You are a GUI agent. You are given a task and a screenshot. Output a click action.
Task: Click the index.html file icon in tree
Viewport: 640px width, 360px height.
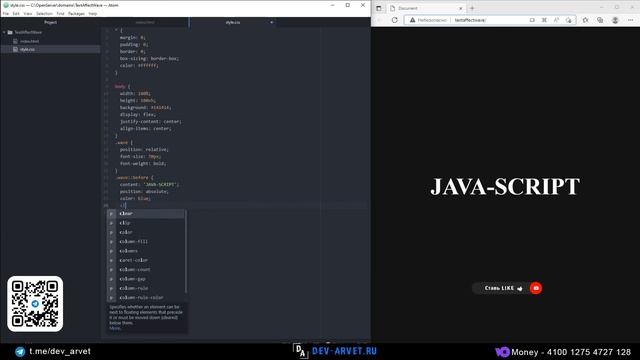[16, 41]
